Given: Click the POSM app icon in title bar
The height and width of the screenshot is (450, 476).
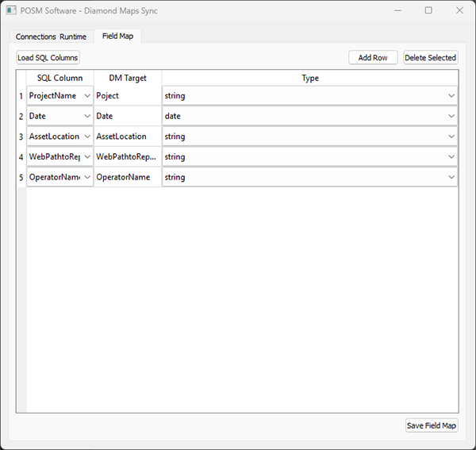Looking at the screenshot, I should point(12,11).
